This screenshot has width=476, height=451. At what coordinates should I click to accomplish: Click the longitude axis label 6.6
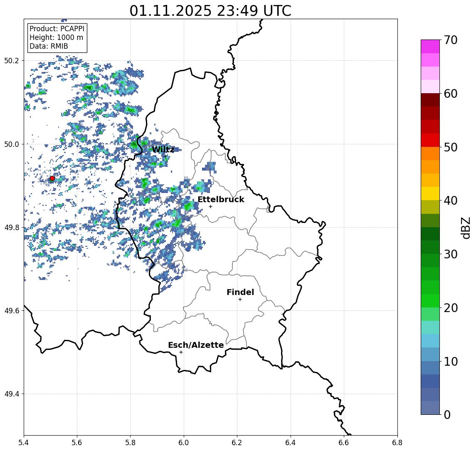344,443
